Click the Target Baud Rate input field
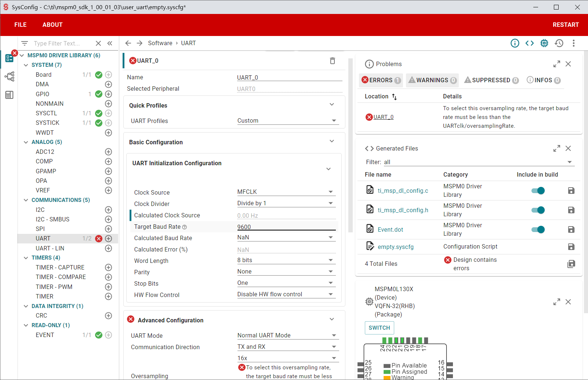588x380 pixels. point(286,227)
